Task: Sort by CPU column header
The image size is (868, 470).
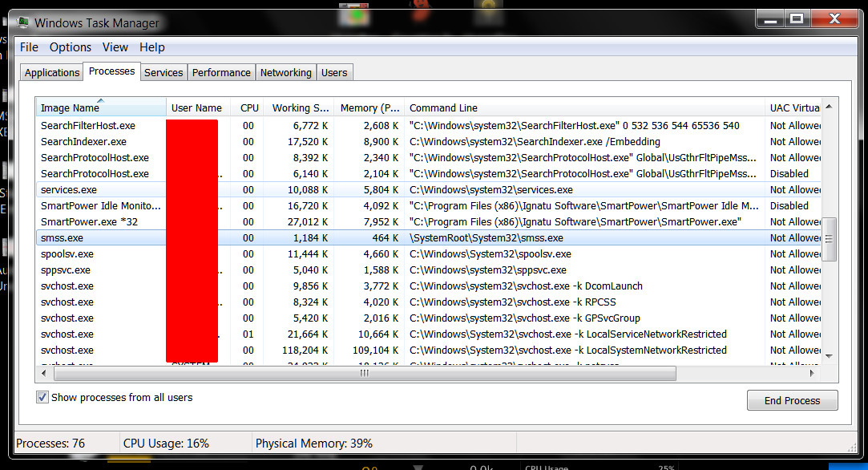Action: pos(248,107)
